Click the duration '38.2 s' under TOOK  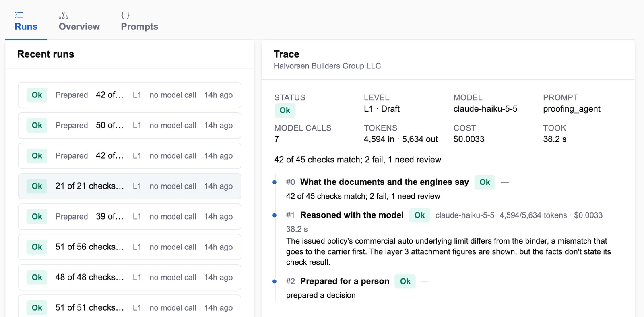pos(555,139)
